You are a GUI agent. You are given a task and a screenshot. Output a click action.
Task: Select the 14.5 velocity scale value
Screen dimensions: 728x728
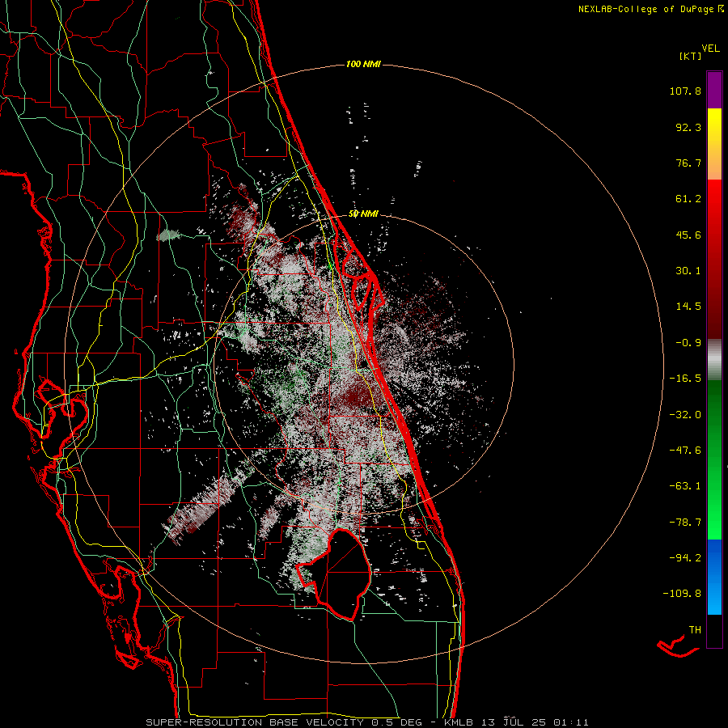[x=688, y=307]
